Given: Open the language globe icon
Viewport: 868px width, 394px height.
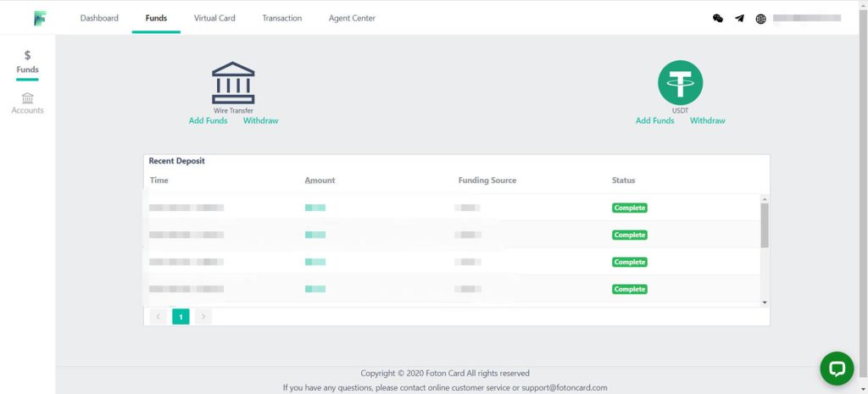Looking at the screenshot, I should 761,19.
